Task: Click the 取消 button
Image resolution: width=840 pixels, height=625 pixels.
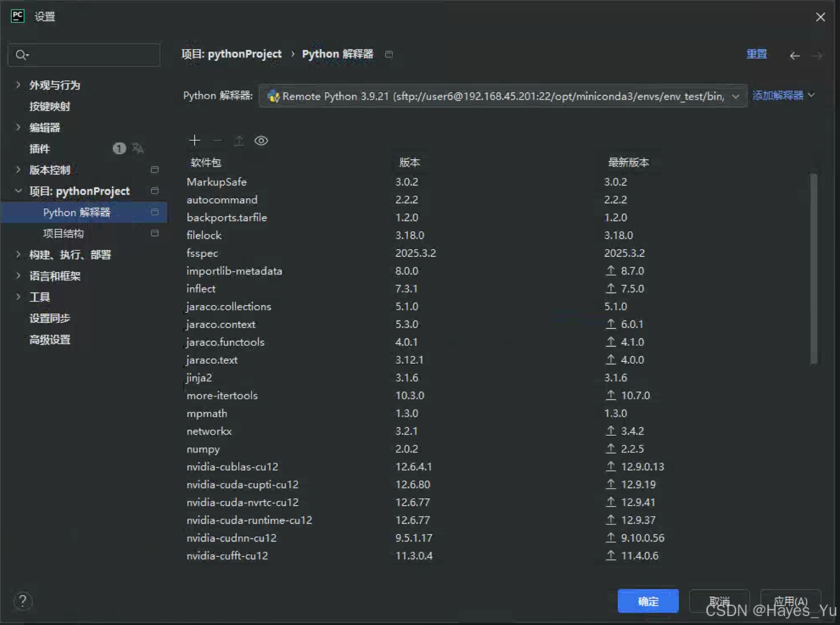Action: (719, 601)
